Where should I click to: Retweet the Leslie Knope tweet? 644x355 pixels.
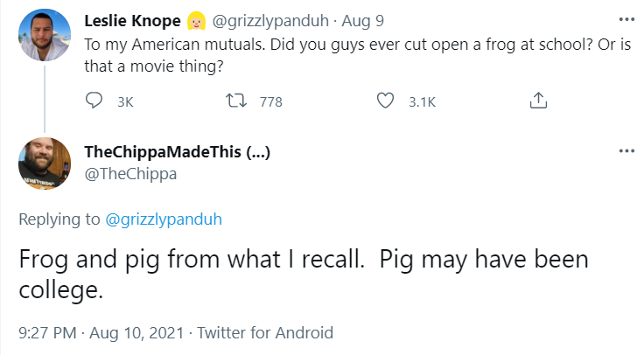(x=236, y=101)
